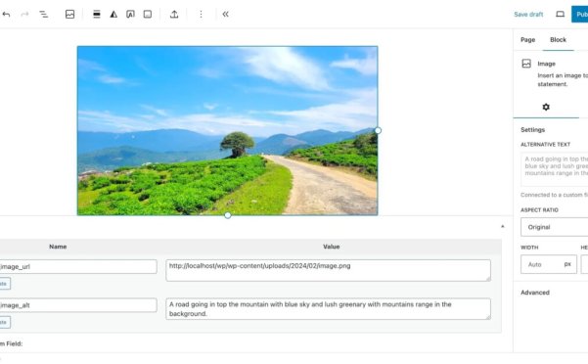
Task: Apply a duotone filter to the image
Action: (113, 15)
